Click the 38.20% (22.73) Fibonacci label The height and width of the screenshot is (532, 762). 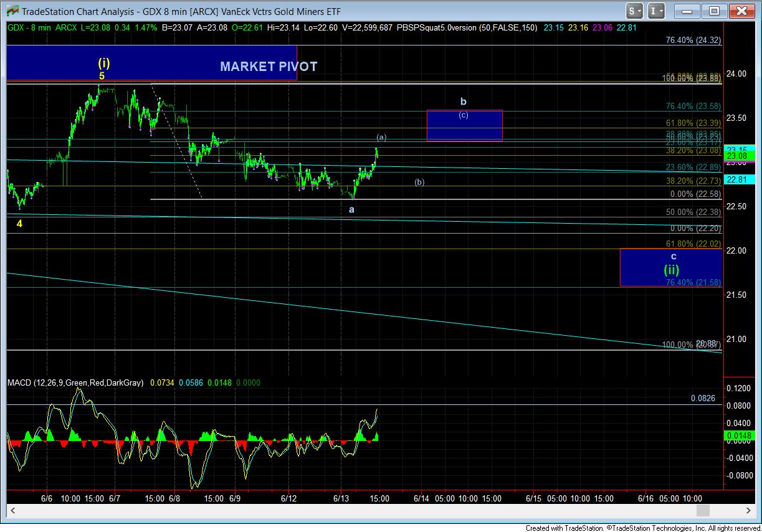[x=693, y=181]
